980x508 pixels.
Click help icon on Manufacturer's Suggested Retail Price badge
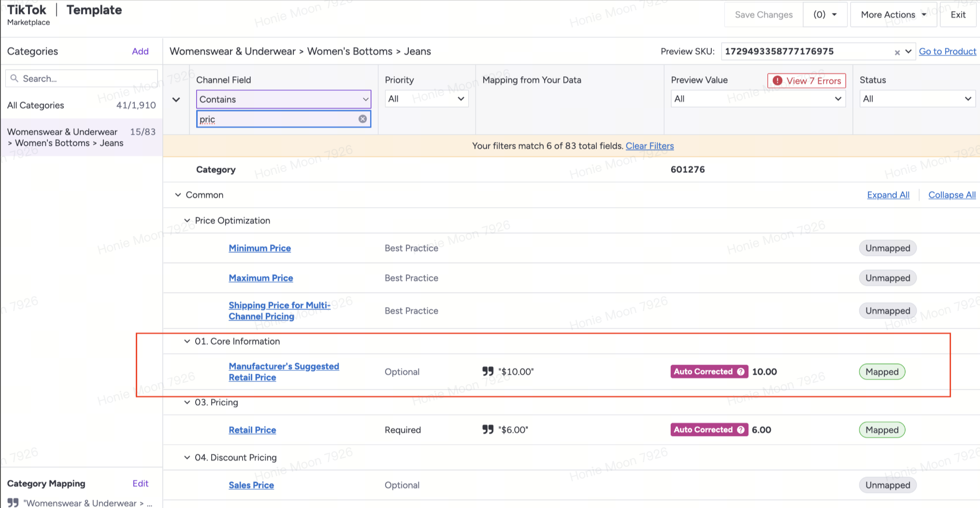pyautogui.click(x=741, y=371)
